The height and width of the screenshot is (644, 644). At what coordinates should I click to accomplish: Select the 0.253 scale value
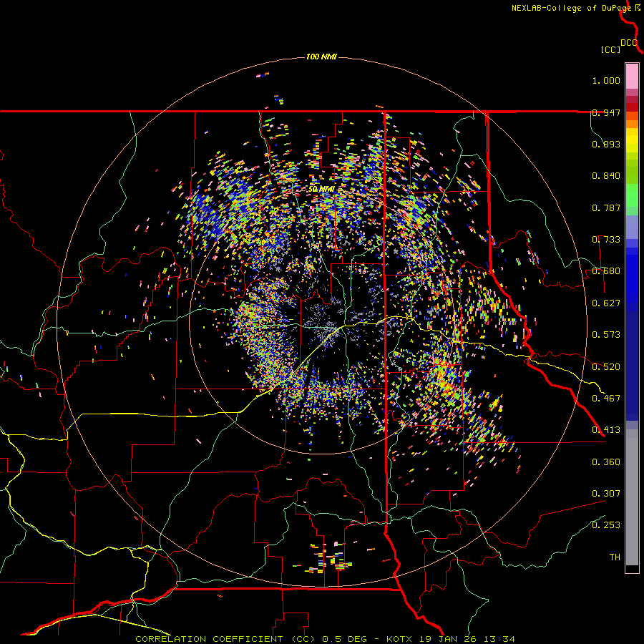click(x=606, y=525)
